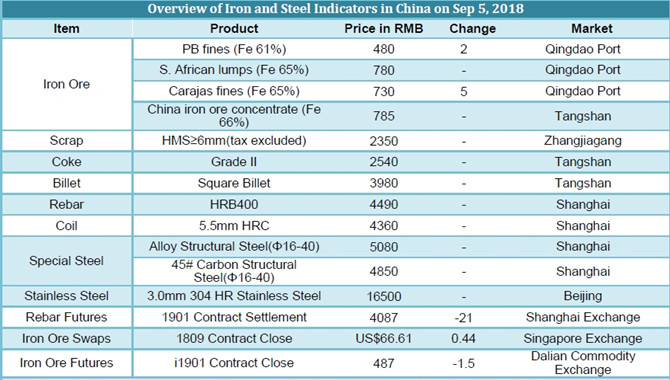Select the 5.5mm HRC coil cell
The height and width of the screenshot is (380, 670).
(234, 226)
